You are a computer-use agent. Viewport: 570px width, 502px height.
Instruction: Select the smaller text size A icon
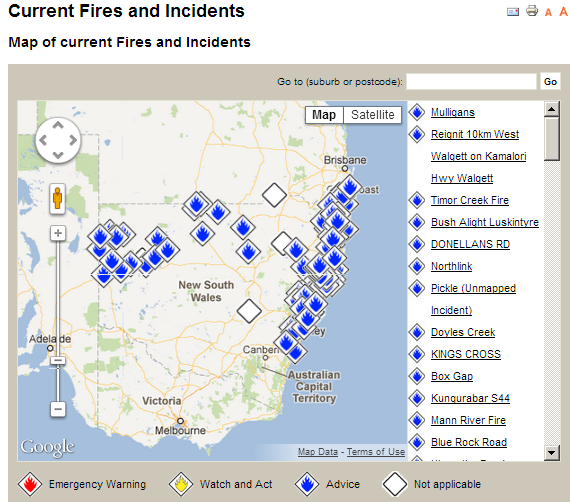(x=548, y=13)
